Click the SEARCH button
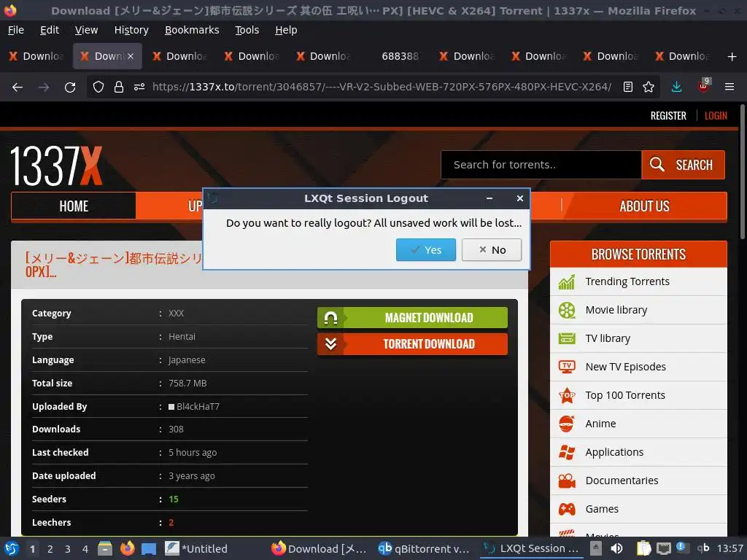Screen dimensions: 747x560 click(683, 165)
